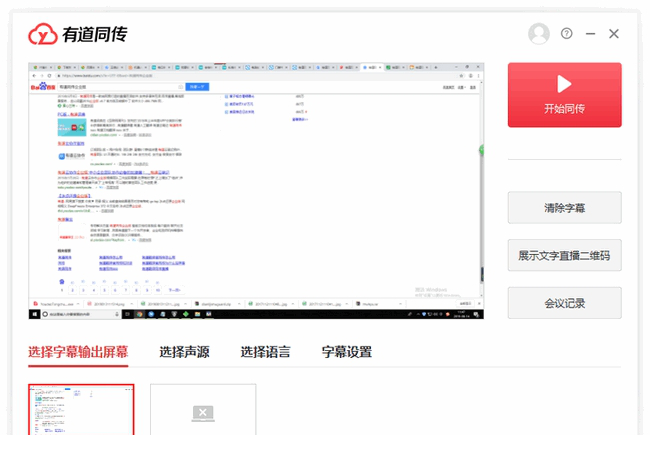
Task: Click the Baidu search field in preview
Action: (x=121, y=87)
